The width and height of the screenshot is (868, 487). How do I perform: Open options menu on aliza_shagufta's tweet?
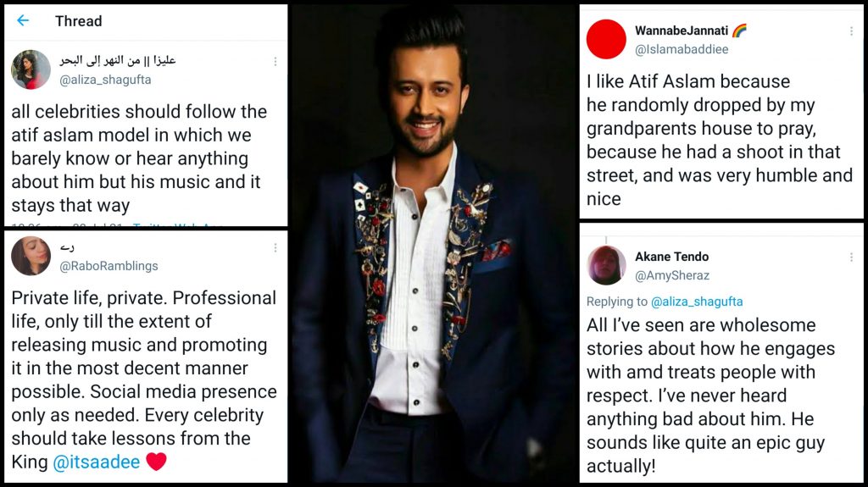(x=275, y=62)
